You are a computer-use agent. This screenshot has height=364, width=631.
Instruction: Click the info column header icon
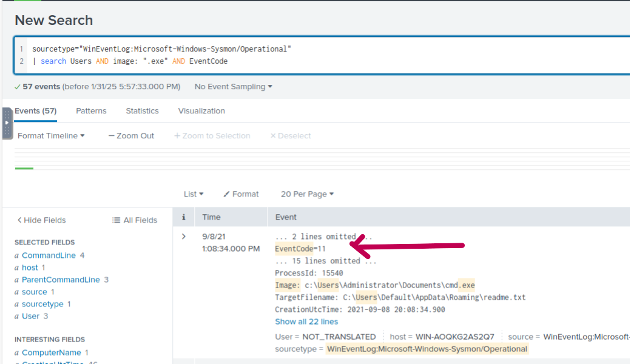184,217
